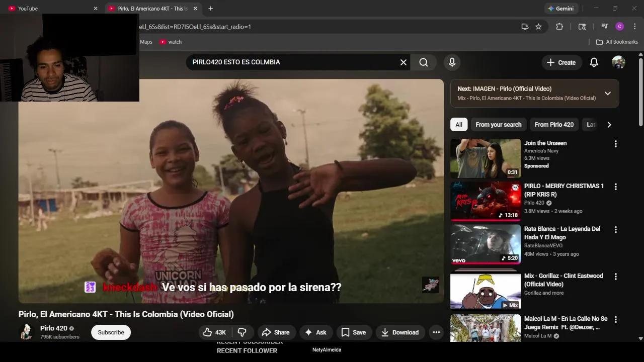Open a new browser tab

[210, 9]
